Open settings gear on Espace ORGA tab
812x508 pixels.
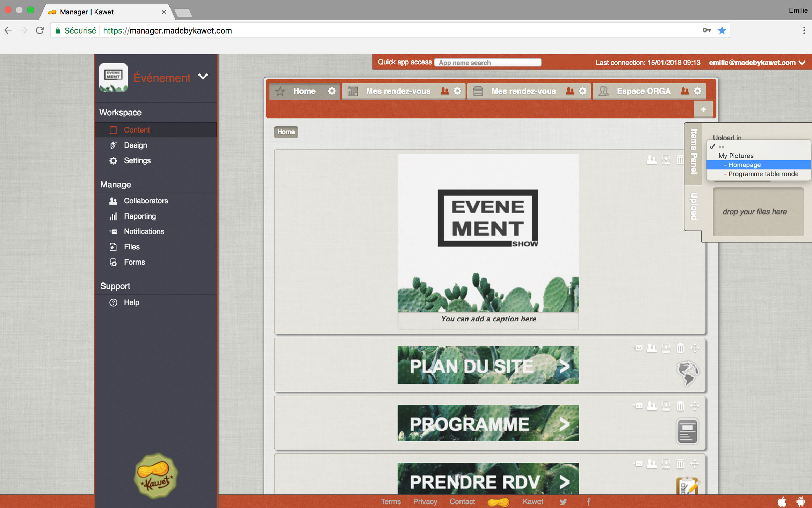click(697, 91)
